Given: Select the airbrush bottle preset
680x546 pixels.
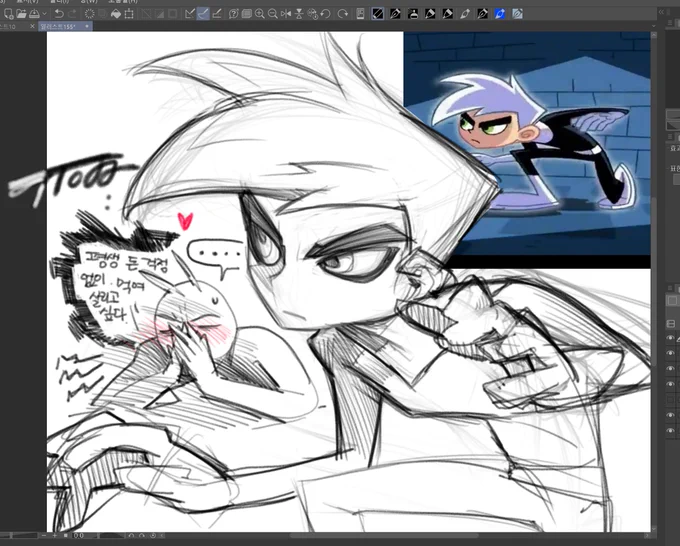Looking at the screenshot, I should coord(412,14).
